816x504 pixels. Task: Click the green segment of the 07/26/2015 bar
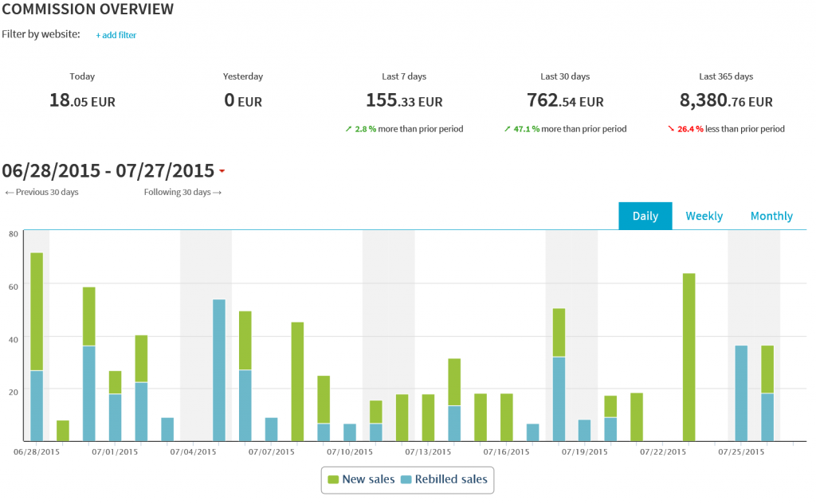(767, 369)
